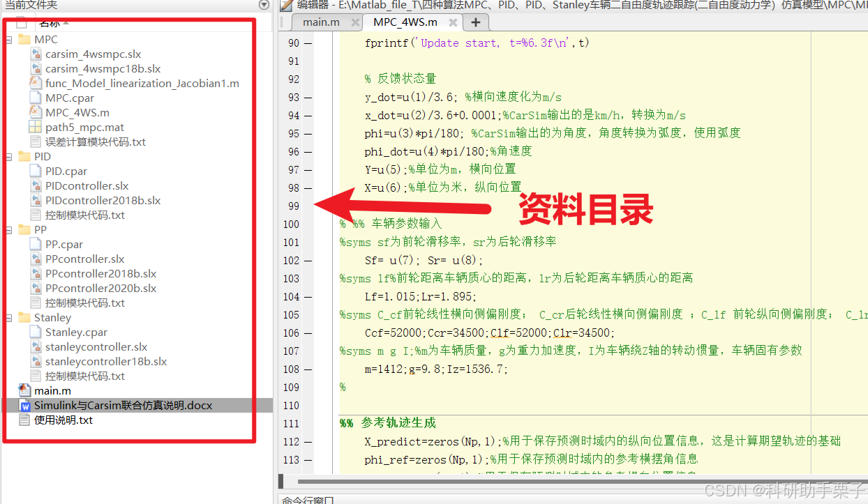Open a new editor tab with plus

click(476, 22)
